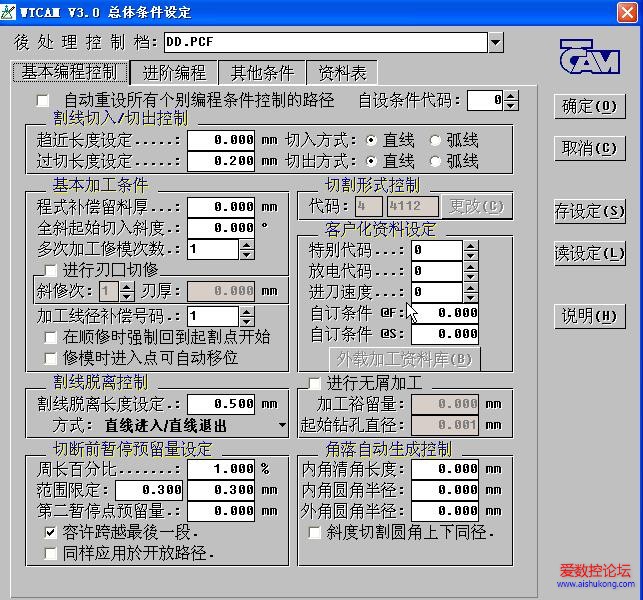Click the 特别代码 value field

pos(437,250)
